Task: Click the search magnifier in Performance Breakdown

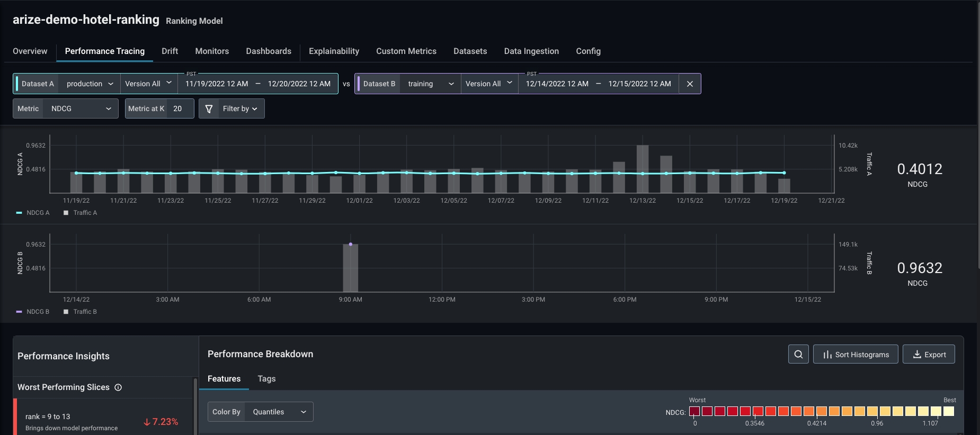Action: click(798, 355)
